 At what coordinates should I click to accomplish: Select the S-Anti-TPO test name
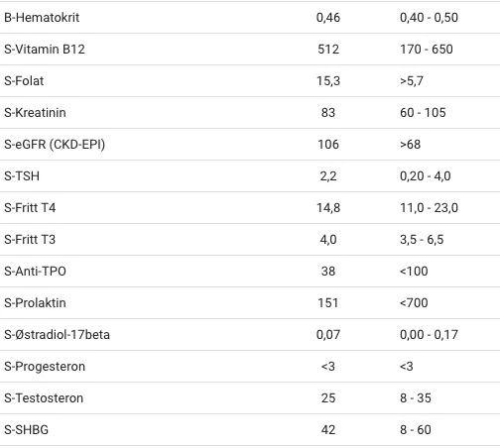coord(35,272)
